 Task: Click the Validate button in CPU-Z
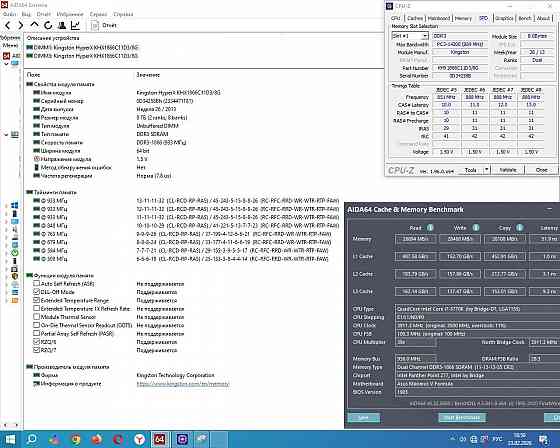tap(508, 170)
